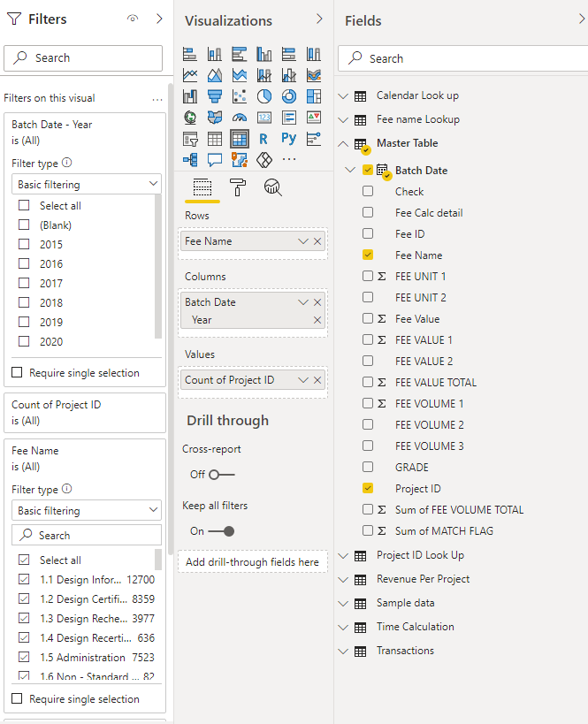Select the funnel chart visual
Viewport: 588px width, 724px height.
click(214, 96)
